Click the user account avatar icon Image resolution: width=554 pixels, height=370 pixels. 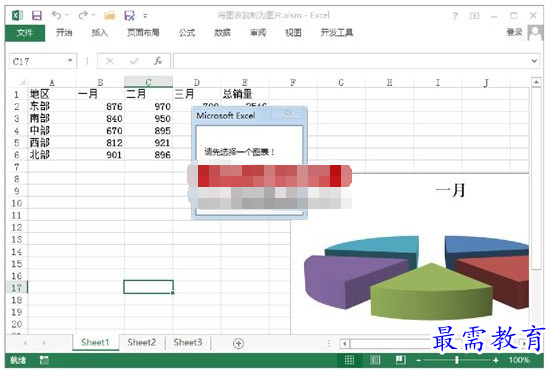(535, 33)
